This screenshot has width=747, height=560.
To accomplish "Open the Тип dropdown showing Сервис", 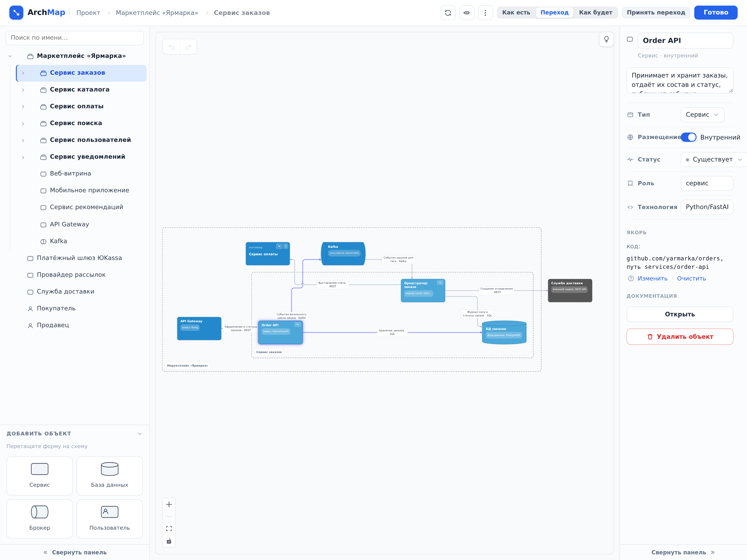I will pyautogui.click(x=702, y=114).
